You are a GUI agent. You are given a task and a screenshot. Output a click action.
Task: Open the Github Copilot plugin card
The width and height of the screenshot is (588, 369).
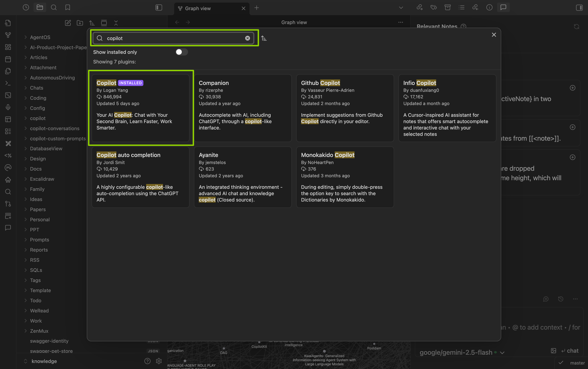[x=345, y=108]
